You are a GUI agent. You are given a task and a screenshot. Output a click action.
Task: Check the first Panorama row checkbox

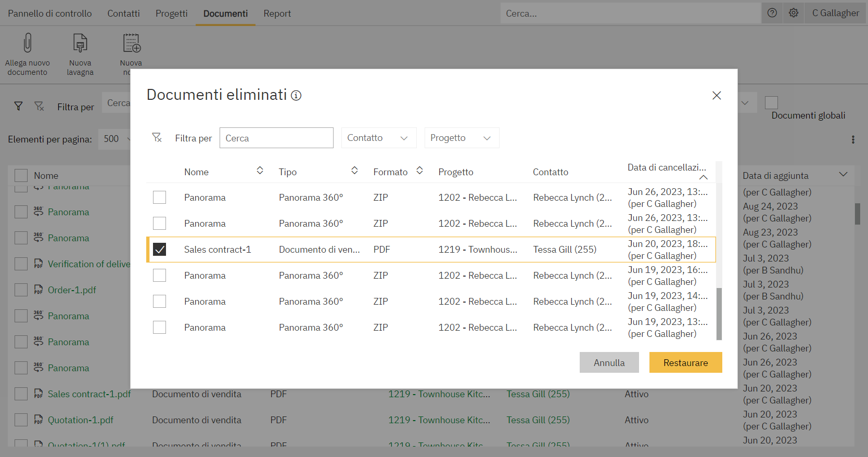click(x=160, y=198)
